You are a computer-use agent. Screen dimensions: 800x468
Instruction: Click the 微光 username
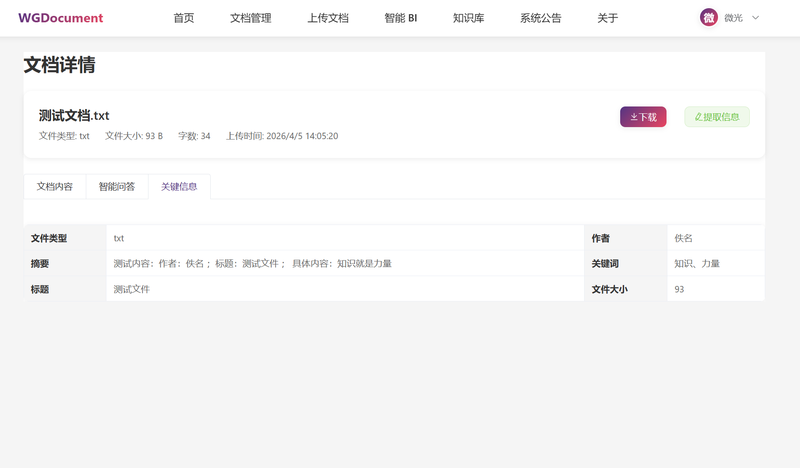coord(734,18)
